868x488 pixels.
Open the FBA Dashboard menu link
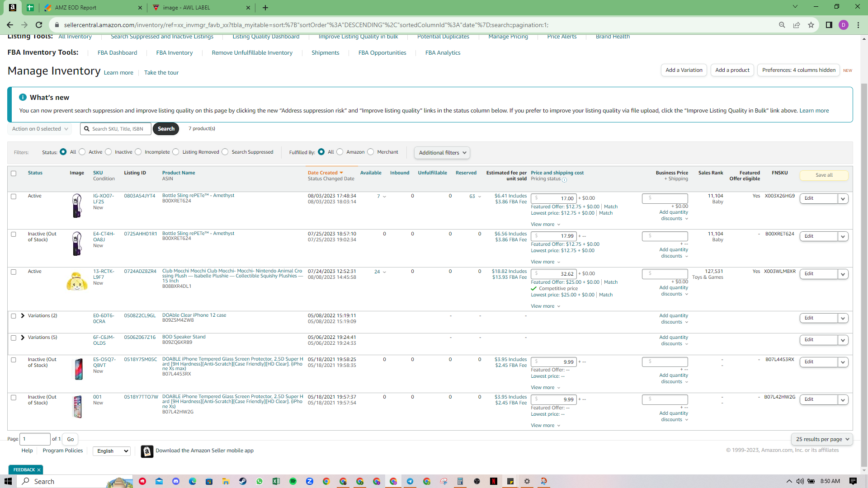(117, 53)
